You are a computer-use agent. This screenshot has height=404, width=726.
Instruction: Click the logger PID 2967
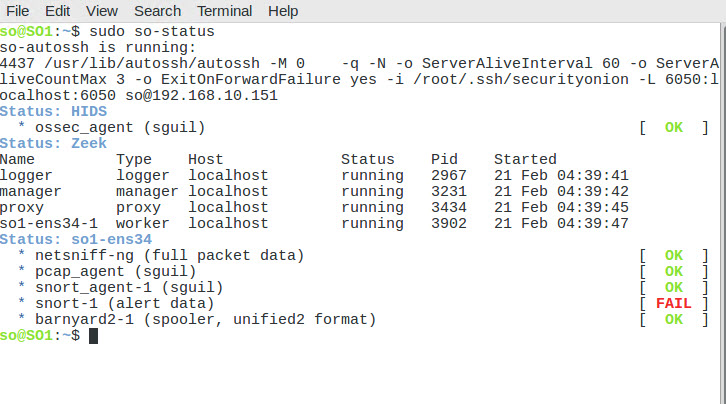449,175
